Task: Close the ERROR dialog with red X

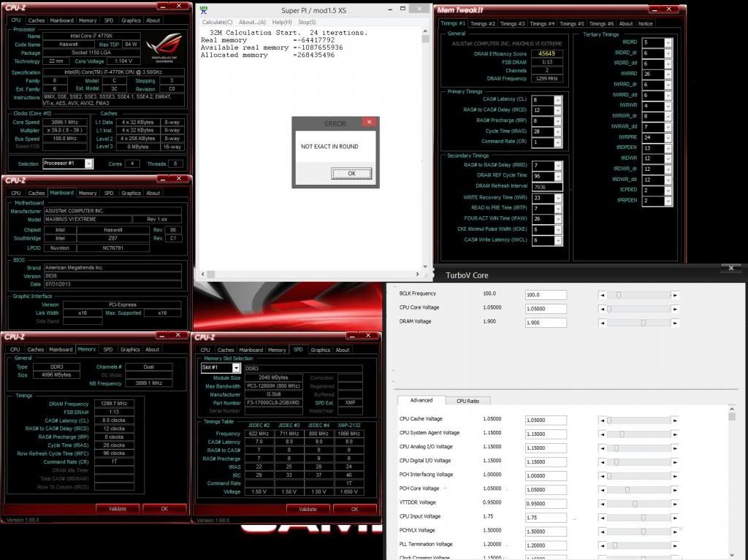Action: pyautogui.click(x=370, y=123)
